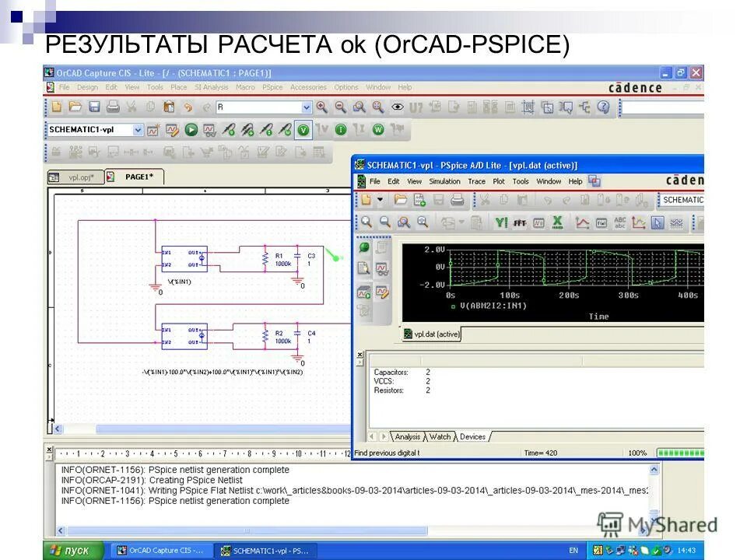Click the Add Trace icon in PSpice
Image resolution: width=747 pixels, height=560 pixels.
(582, 222)
